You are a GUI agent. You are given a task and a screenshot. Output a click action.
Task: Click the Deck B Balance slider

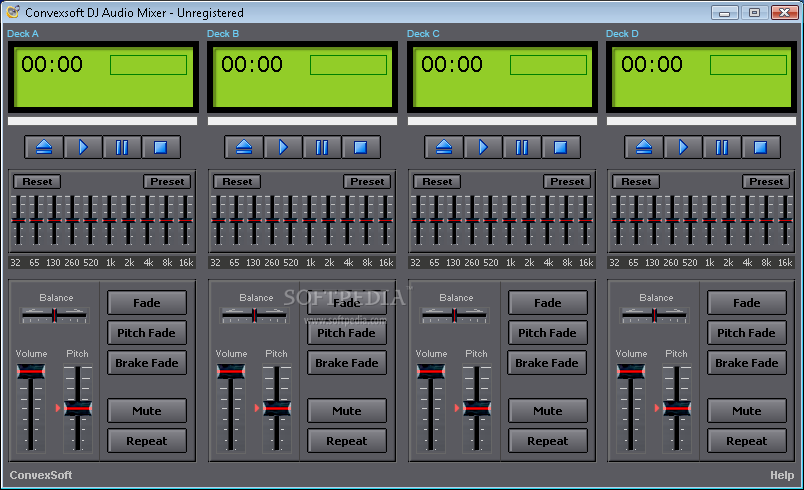(x=254, y=315)
